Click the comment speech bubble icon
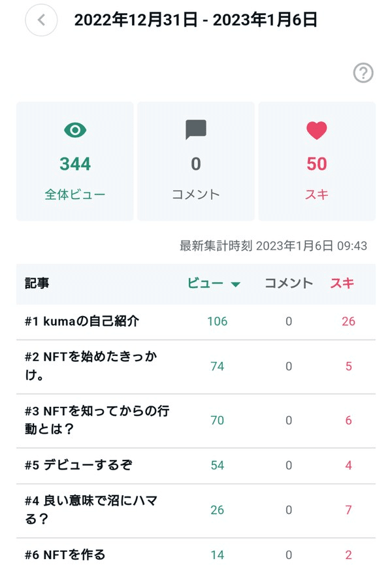Screen dimensions: 392x580 196,130
